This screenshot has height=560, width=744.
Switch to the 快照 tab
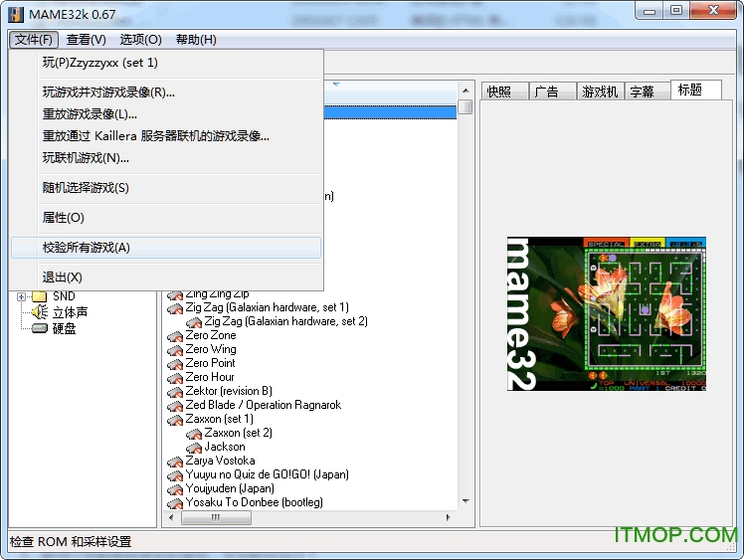504,92
